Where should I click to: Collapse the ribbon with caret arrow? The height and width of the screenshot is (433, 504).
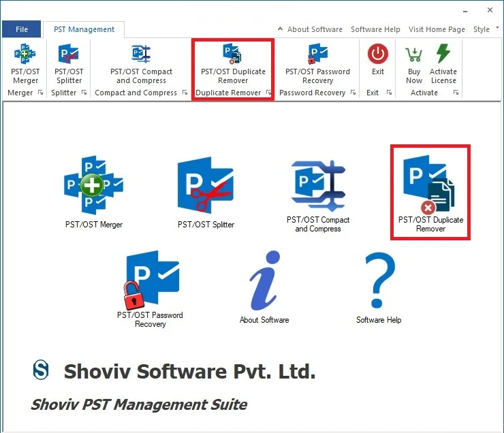pyautogui.click(x=281, y=29)
